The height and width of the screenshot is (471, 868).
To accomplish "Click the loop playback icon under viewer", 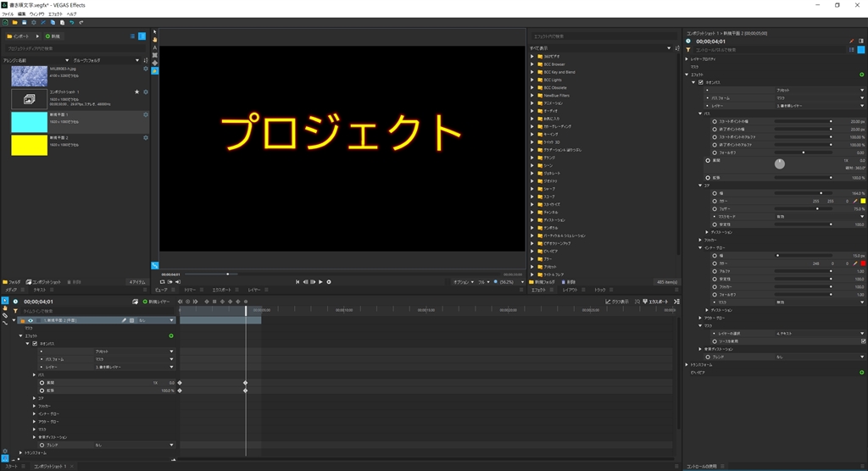I will [x=162, y=282].
